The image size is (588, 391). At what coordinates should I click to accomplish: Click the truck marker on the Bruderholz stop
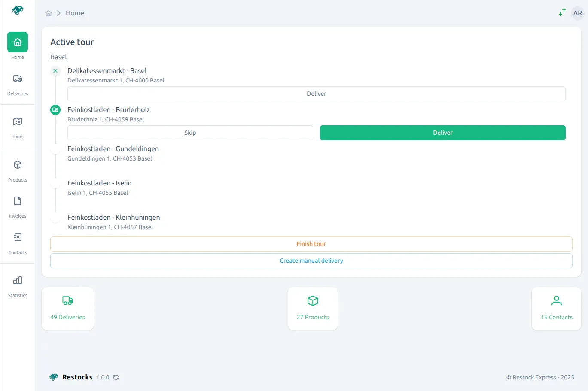click(x=55, y=110)
